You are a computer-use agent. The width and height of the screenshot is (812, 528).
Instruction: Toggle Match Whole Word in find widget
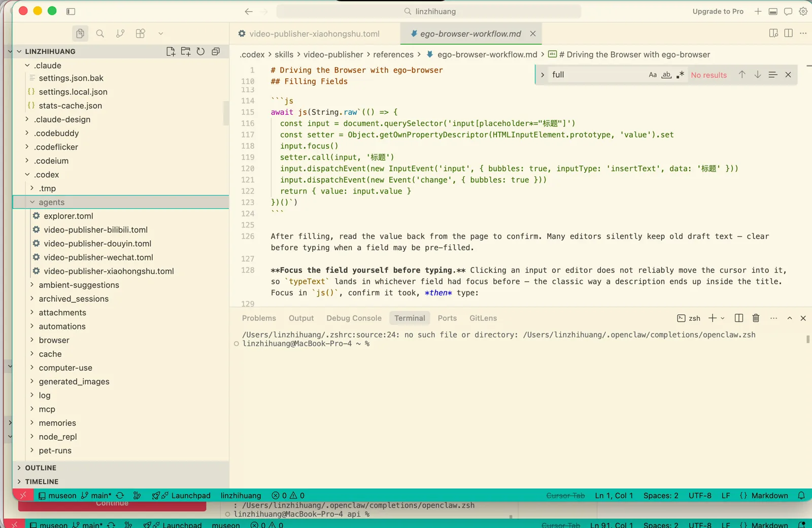click(x=666, y=75)
